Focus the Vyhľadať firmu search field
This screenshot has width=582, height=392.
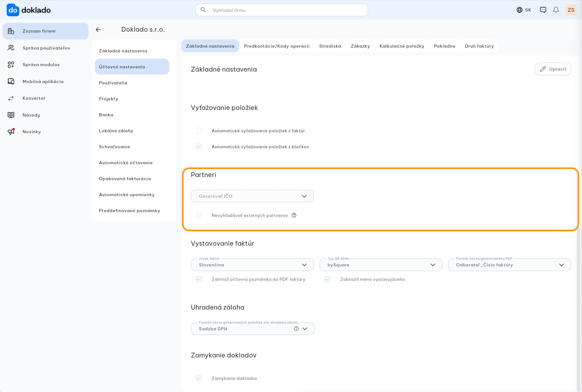click(x=281, y=10)
